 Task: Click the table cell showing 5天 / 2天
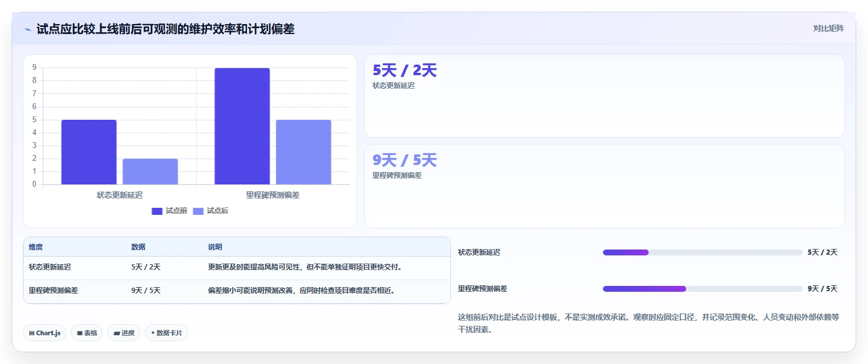146,267
